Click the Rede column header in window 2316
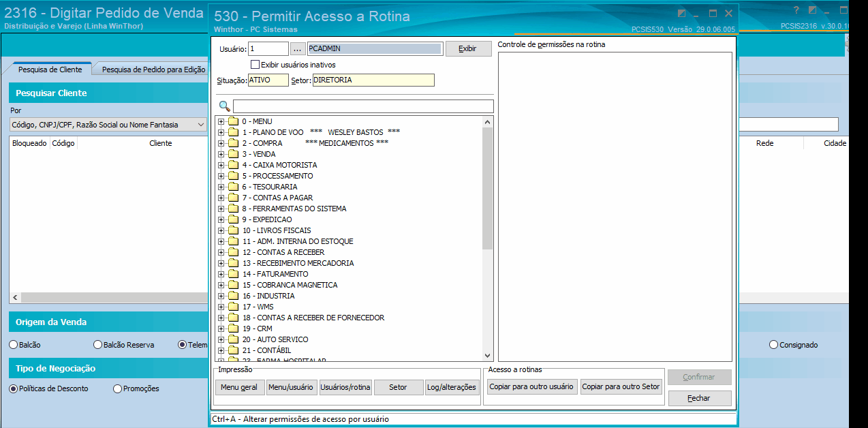Viewport: 868px width, 428px height. pyautogui.click(x=764, y=143)
